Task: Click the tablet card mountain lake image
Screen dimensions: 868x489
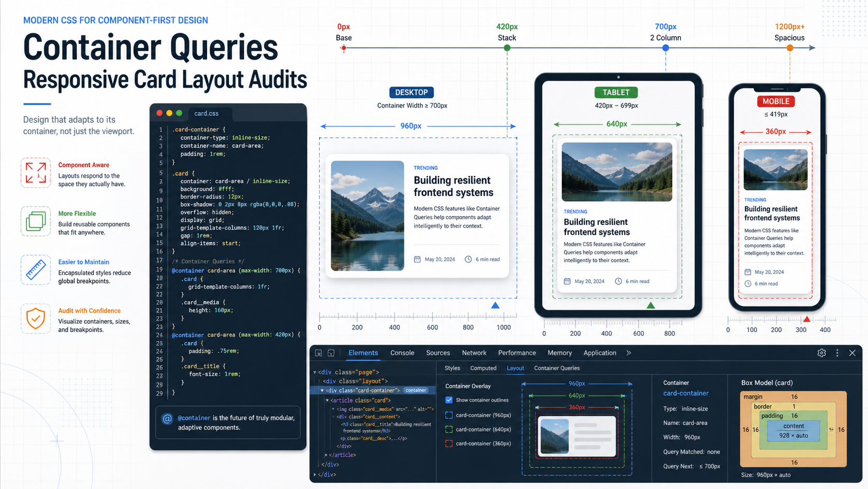Action: [x=617, y=172]
